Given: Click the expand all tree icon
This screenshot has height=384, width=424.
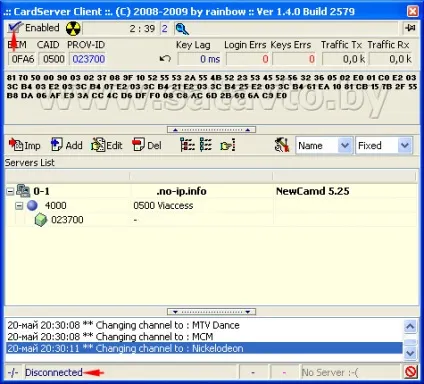Looking at the screenshot, I should 187,145.
